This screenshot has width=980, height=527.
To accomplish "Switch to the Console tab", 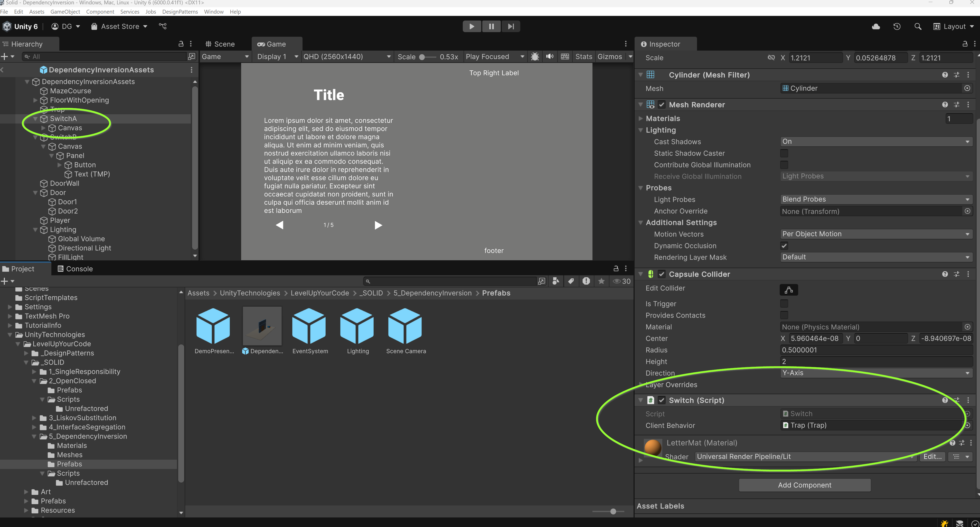I will [75, 269].
